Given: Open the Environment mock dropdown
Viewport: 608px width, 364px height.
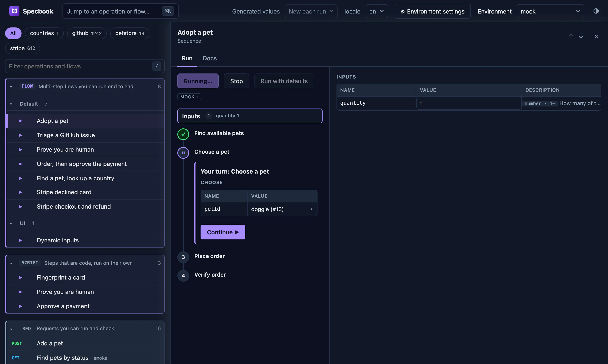Looking at the screenshot, I should [550, 11].
